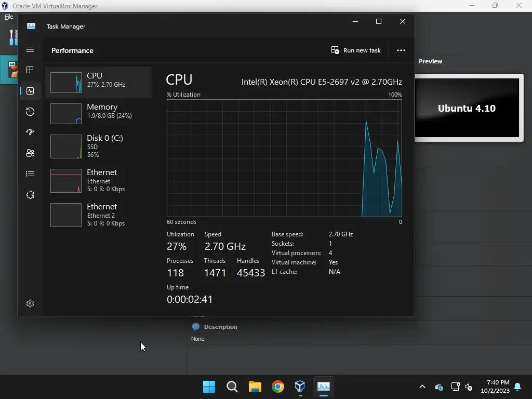Open the App history clock icon

(x=30, y=112)
